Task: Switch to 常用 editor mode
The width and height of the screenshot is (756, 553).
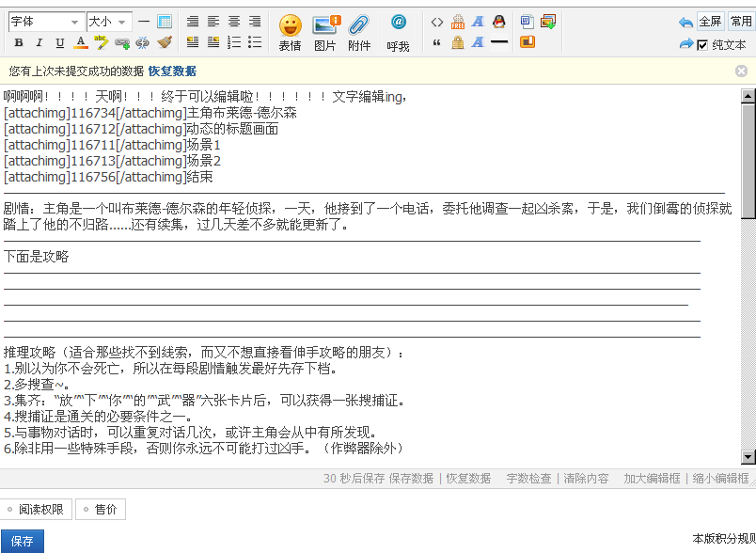Action: tap(741, 22)
